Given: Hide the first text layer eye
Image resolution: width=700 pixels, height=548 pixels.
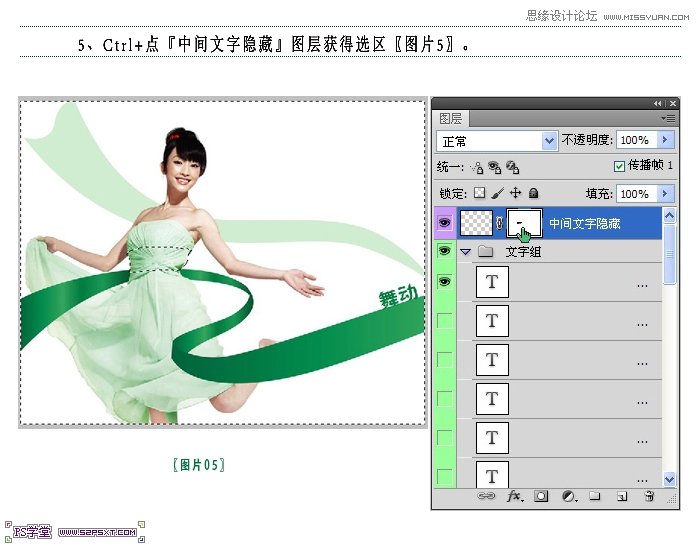Looking at the screenshot, I should pos(445,282).
